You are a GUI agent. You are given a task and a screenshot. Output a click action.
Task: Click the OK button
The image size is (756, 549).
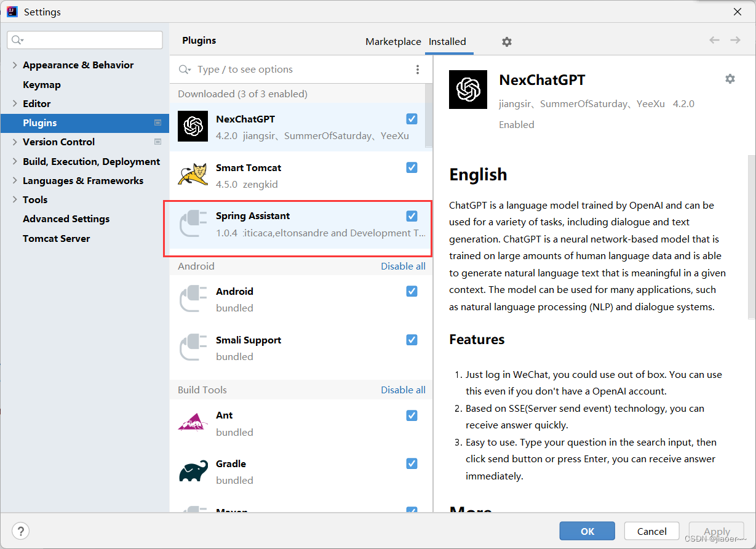point(587,531)
